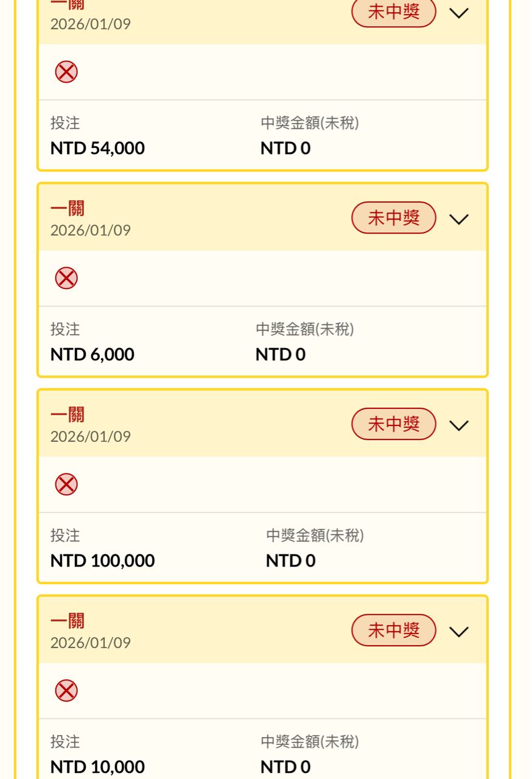This screenshot has height=779, width=532.
Task: Click the NTD 6,000 bet amount
Action: 93,355
